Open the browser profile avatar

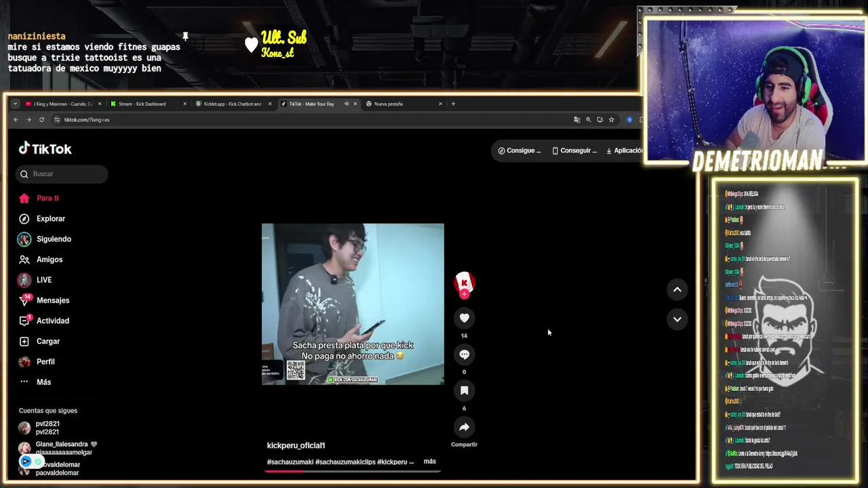[629, 119]
